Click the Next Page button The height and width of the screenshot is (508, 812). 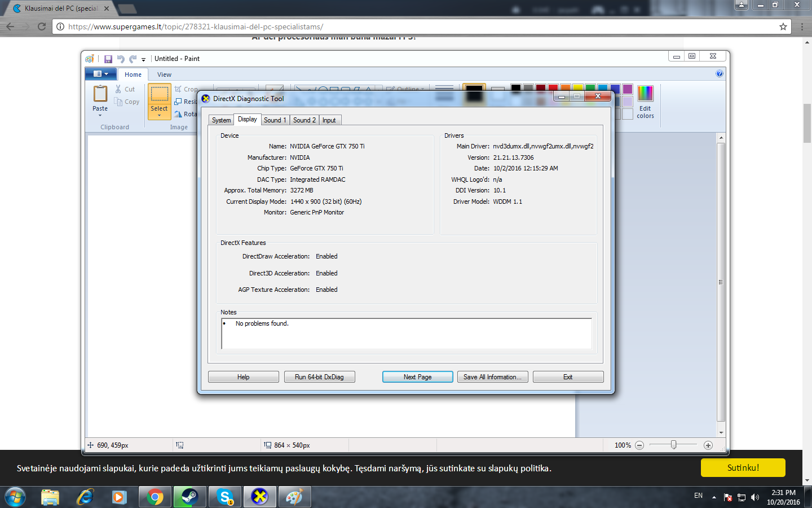418,377
